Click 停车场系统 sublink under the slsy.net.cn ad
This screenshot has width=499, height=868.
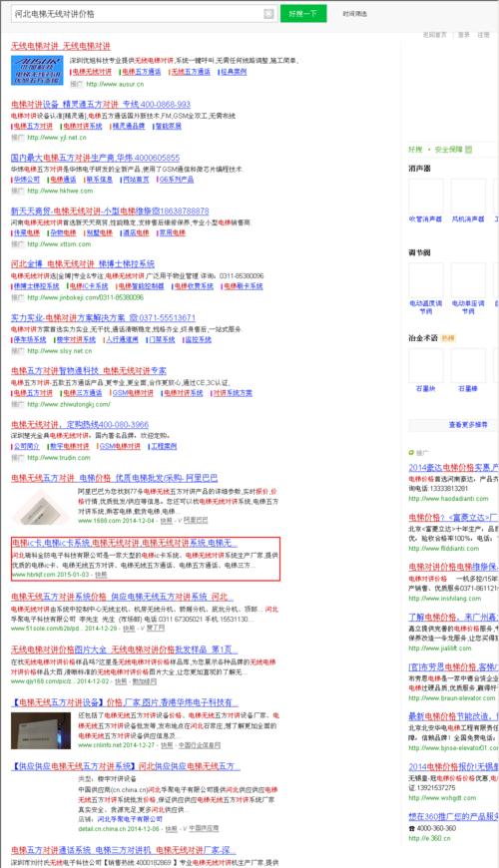30,340
